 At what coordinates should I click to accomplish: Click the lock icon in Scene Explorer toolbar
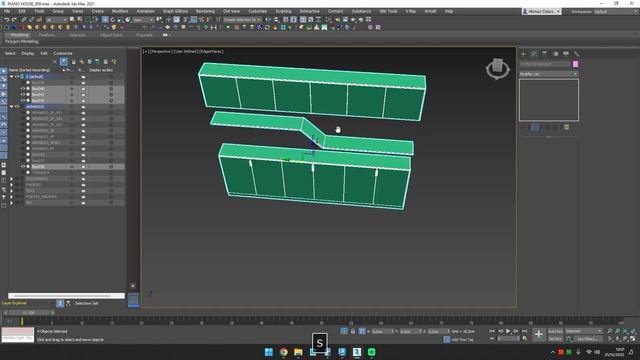point(73,62)
